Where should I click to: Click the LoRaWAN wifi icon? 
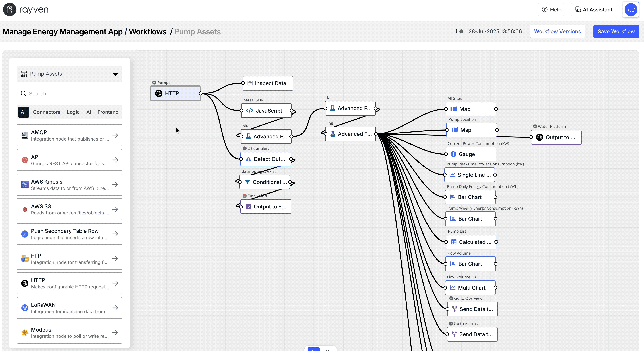pyautogui.click(x=25, y=308)
